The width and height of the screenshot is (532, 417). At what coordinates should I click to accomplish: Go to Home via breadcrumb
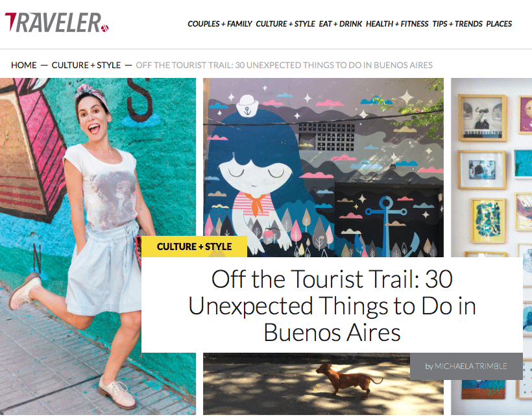tap(24, 65)
